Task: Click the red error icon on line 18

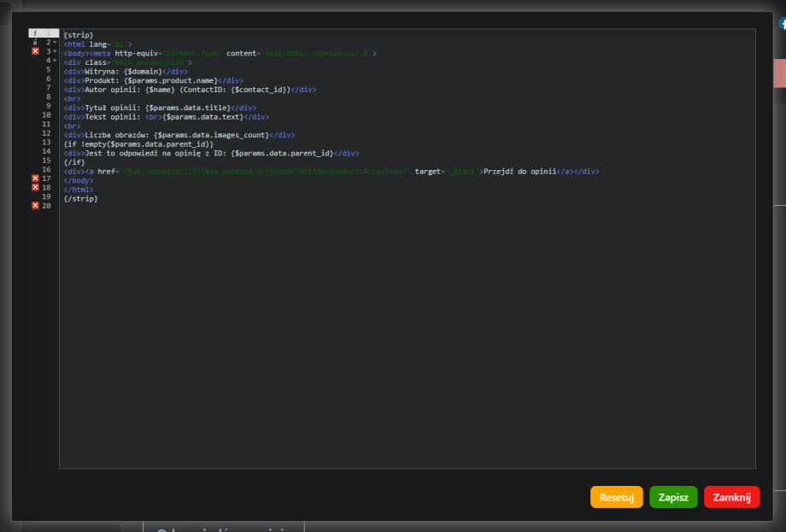Action: [35, 187]
